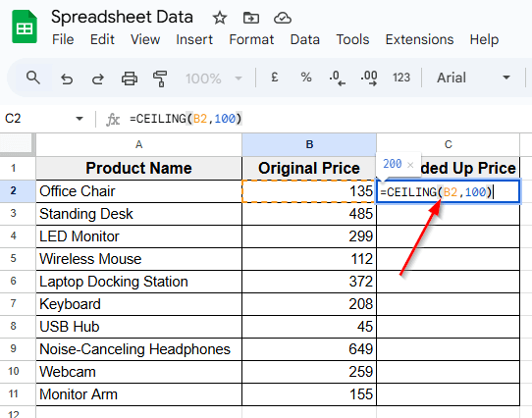Decrease decimal places
This screenshot has width=532, height=418.
coord(337,78)
